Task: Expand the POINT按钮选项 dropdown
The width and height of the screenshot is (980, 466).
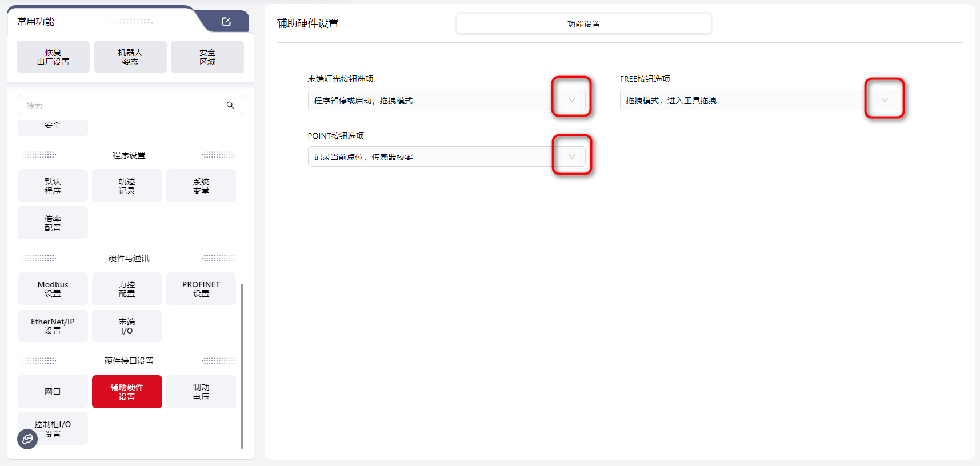Action: click(x=571, y=156)
